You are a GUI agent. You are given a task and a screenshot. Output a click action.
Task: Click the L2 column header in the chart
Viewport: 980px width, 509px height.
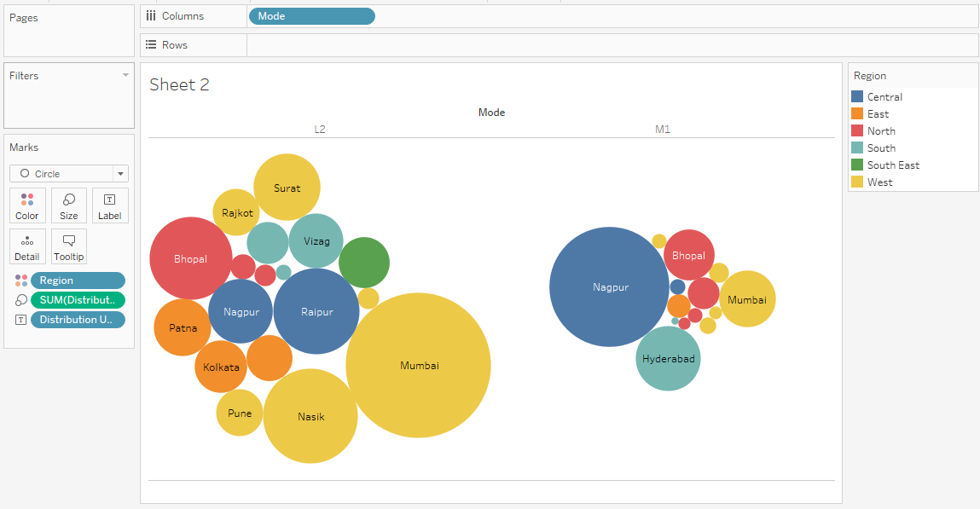[x=320, y=130]
